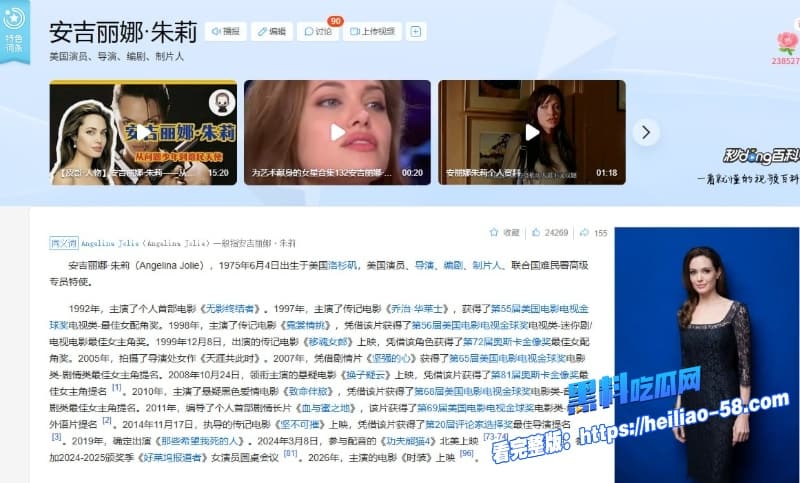Open the 《移魂女郎》 link
The image size is (800, 483).
pyautogui.click(x=328, y=341)
